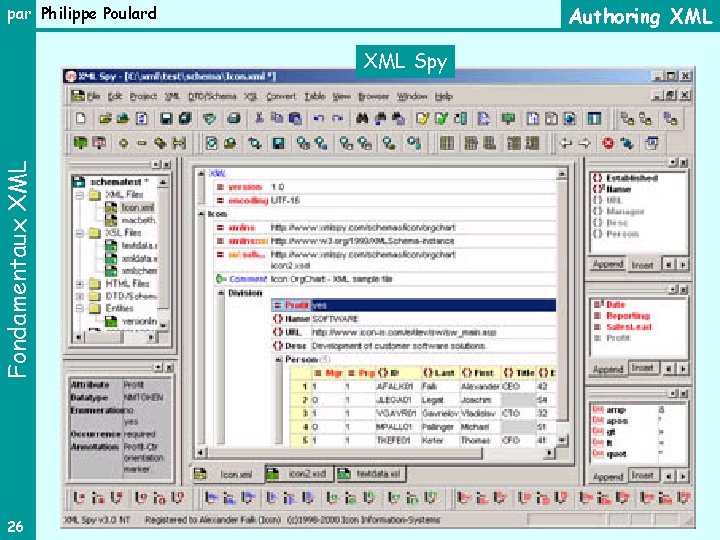Click the XML Spy application icon in title bar

(x=70, y=76)
